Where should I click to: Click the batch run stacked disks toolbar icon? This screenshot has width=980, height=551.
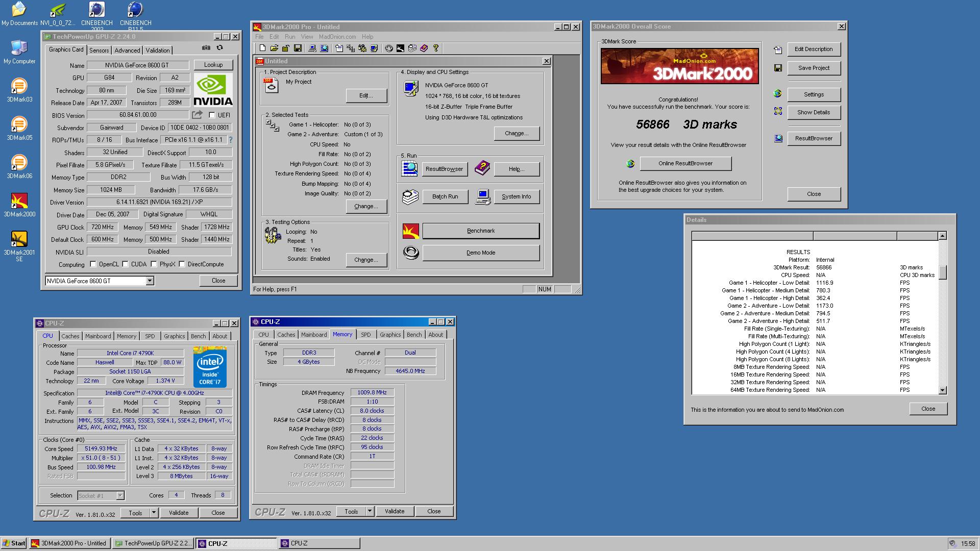tap(412, 48)
